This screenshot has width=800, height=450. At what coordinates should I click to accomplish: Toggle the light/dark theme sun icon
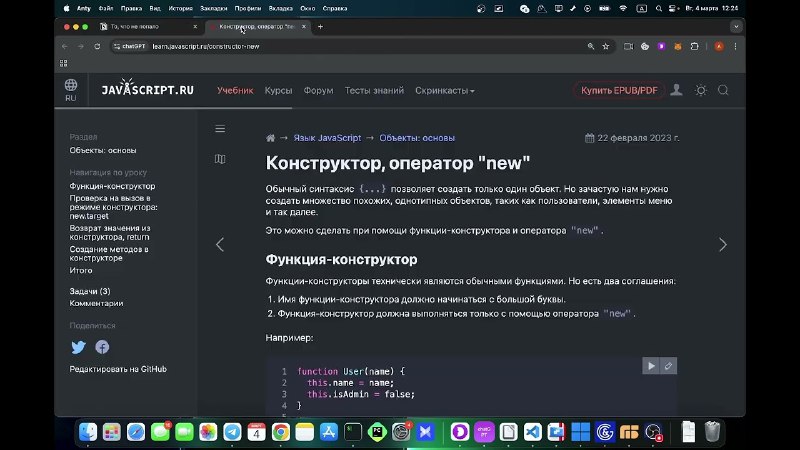(x=701, y=90)
